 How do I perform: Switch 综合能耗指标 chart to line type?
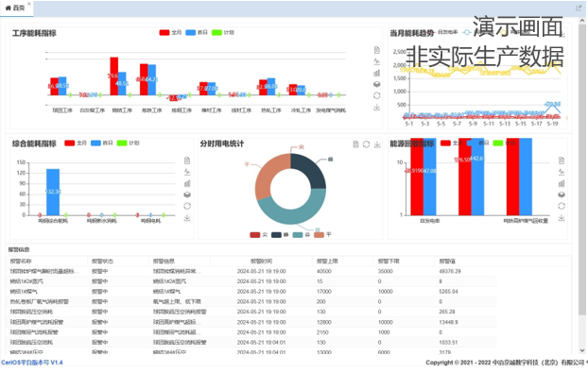(187, 172)
